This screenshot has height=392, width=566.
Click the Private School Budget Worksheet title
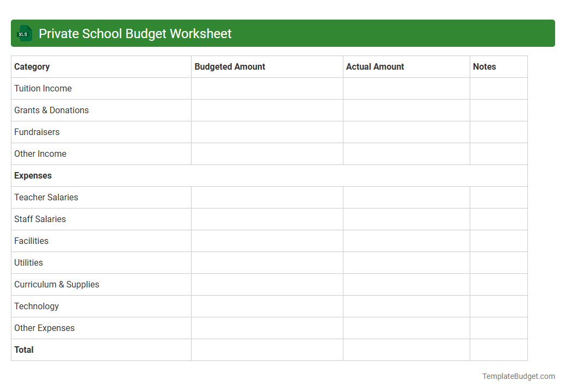click(135, 33)
